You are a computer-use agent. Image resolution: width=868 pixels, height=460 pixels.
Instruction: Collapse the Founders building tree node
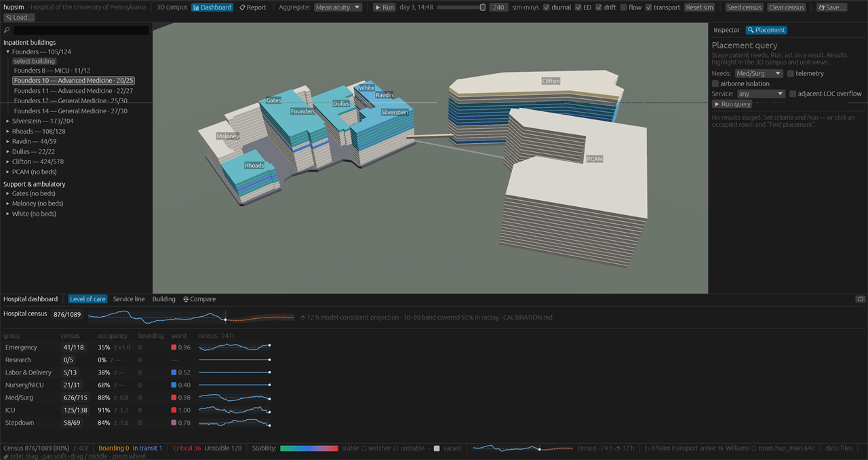coord(8,52)
